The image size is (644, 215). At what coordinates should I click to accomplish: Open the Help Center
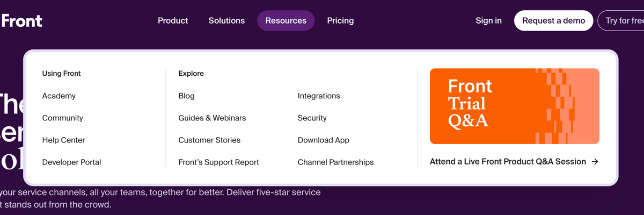tap(64, 140)
